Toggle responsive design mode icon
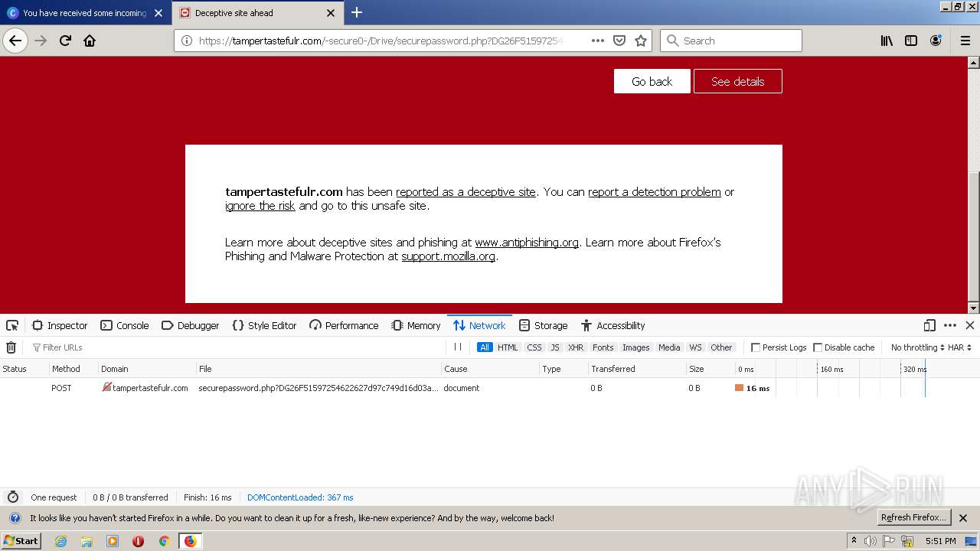This screenshot has width=980, height=551. [929, 325]
